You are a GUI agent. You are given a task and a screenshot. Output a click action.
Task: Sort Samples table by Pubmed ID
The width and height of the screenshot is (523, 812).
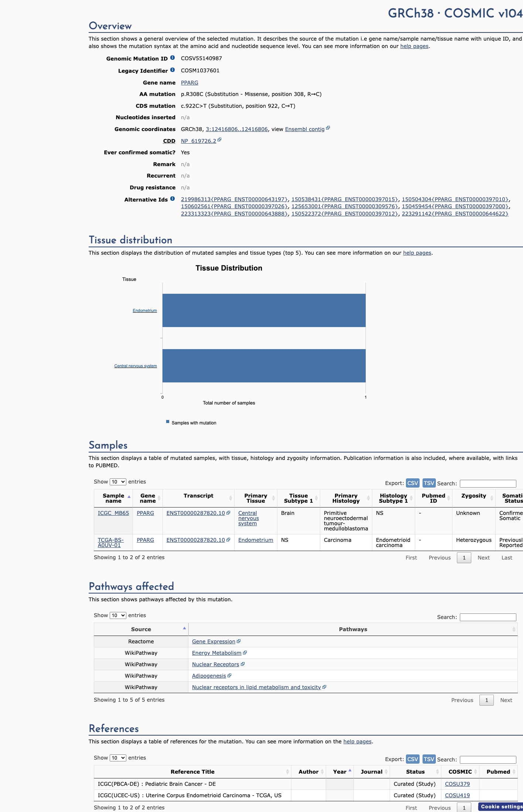[x=433, y=498]
